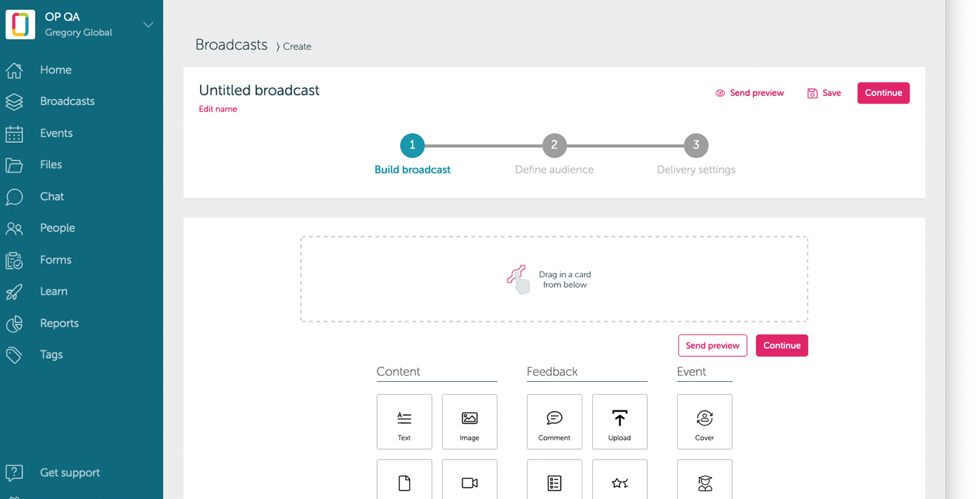Open Chat in the sidebar

(x=52, y=196)
